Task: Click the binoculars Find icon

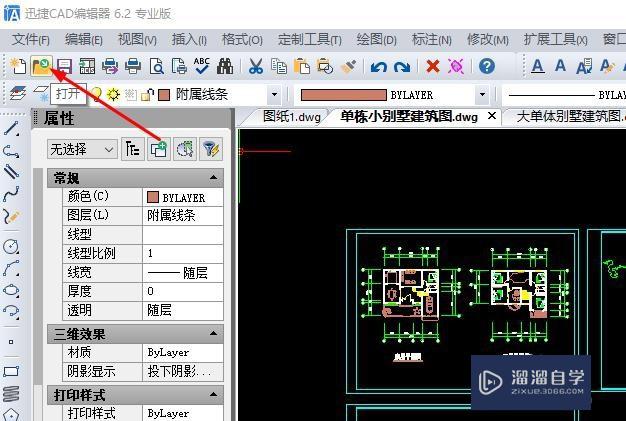Action: coord(225,66)
